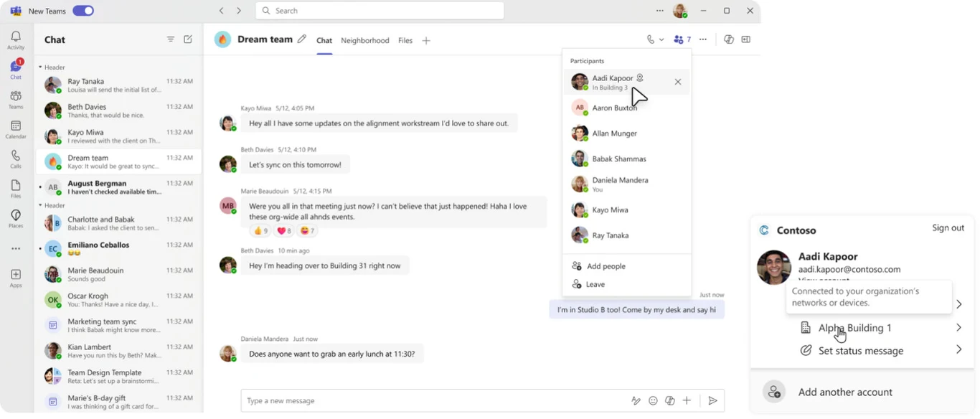The image size is (980, 419).
Task: Open the Apps store in sidebar
Action: [x=16, y=278]
